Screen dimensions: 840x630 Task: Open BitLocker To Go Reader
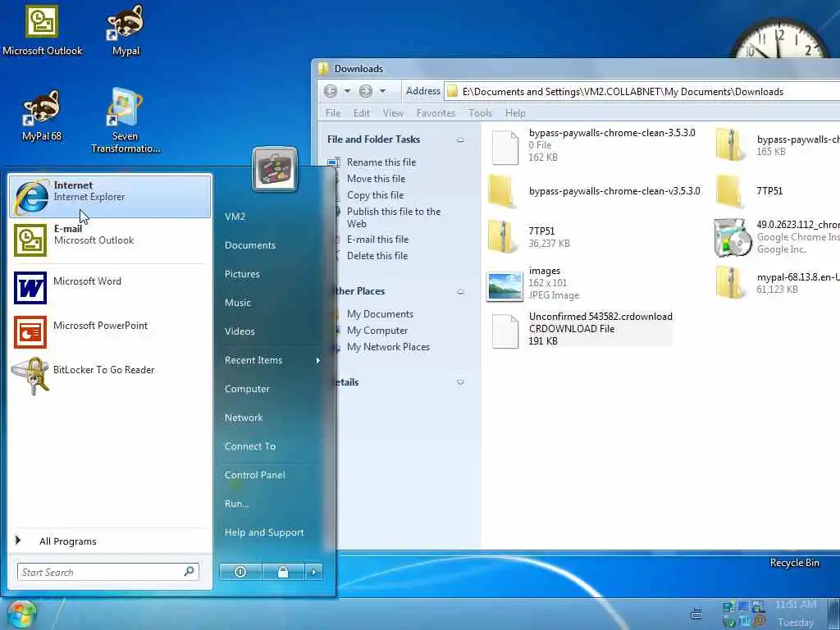pos(110,375)
